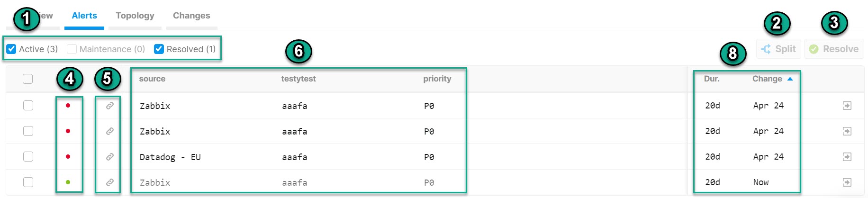Click green status dot of resolved alert
Screen dimensions: 868x198
point(68,182)
